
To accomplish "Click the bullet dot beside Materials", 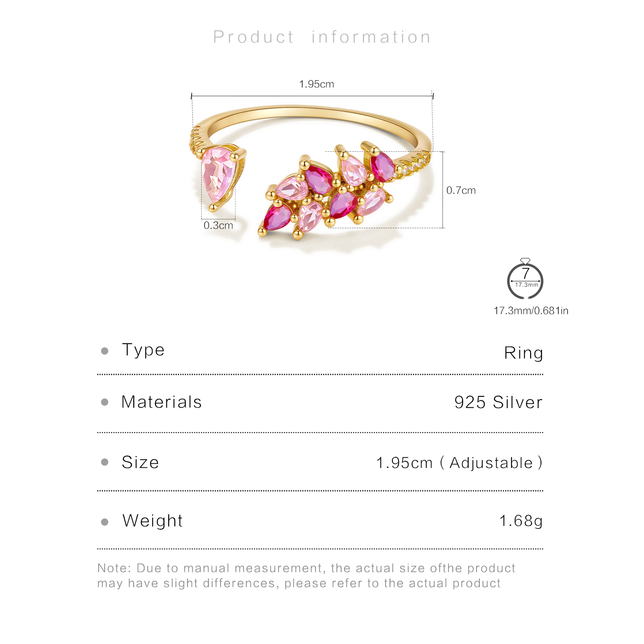I will 105,402.
